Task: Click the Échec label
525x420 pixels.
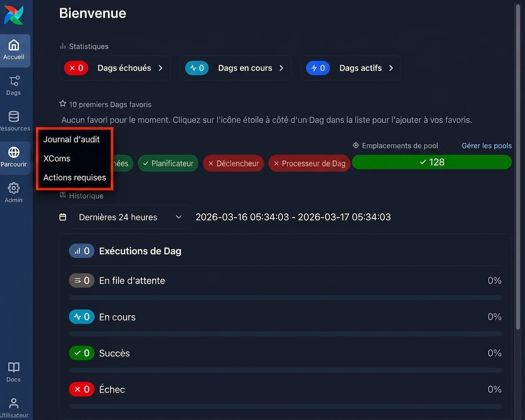Action: [112, 389]
